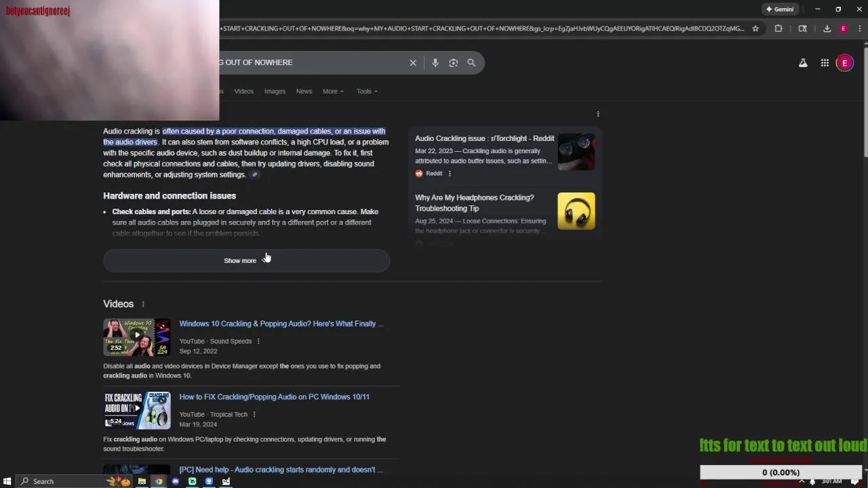Click the Google search input field

point(312,62)
